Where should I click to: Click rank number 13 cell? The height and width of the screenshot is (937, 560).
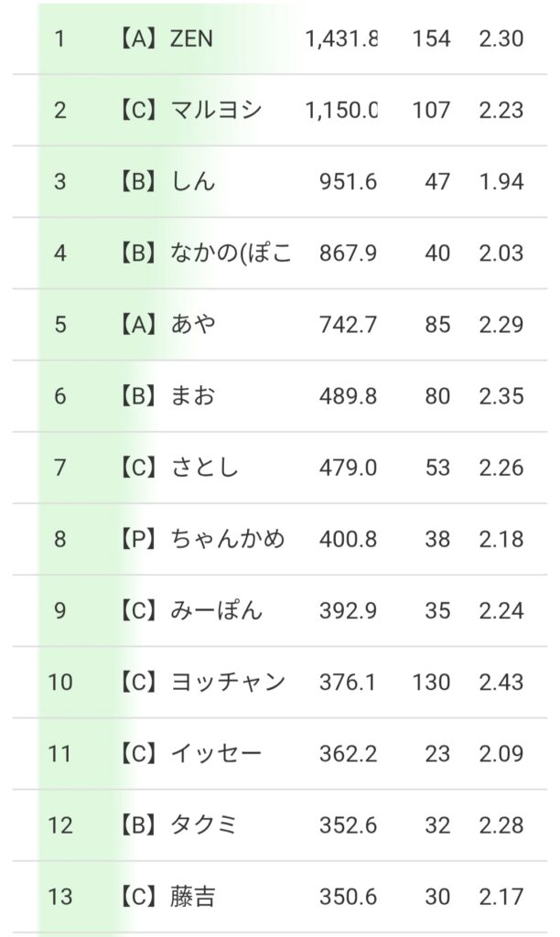point(59,896)
